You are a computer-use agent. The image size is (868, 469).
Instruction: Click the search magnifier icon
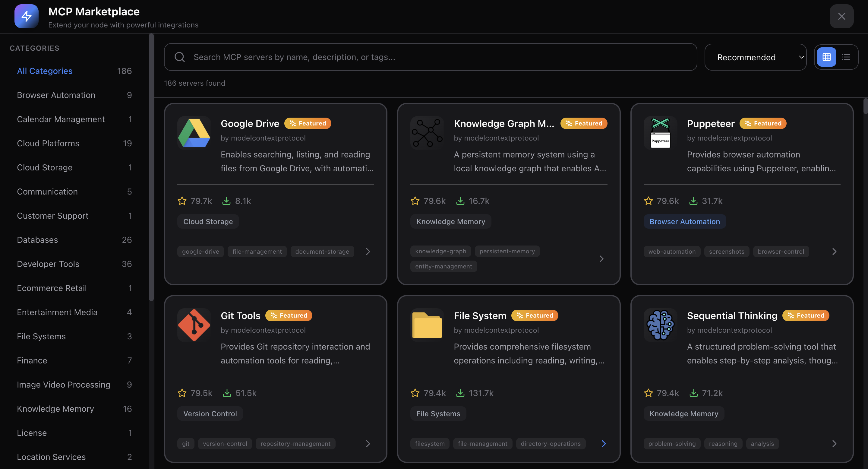180,57
